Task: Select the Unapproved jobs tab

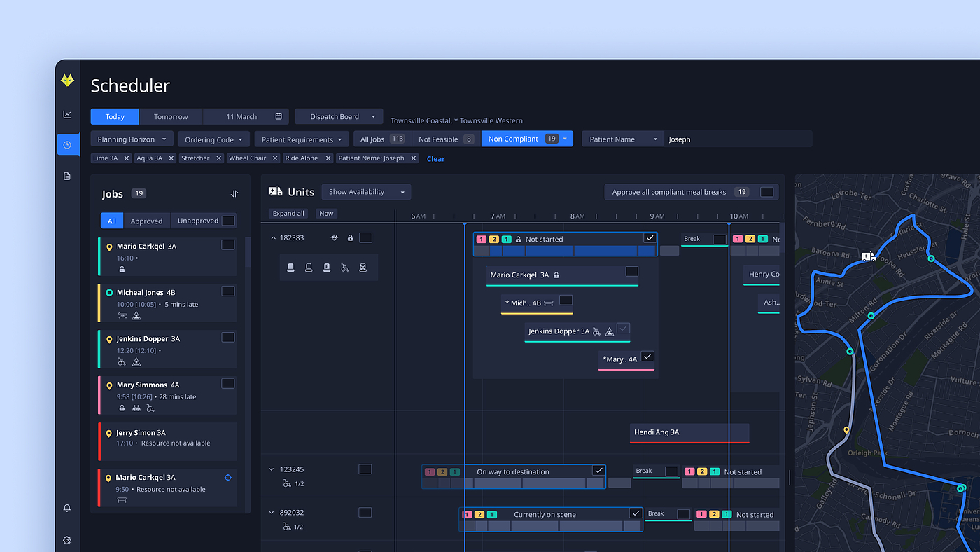Action: tap(198, 221)
